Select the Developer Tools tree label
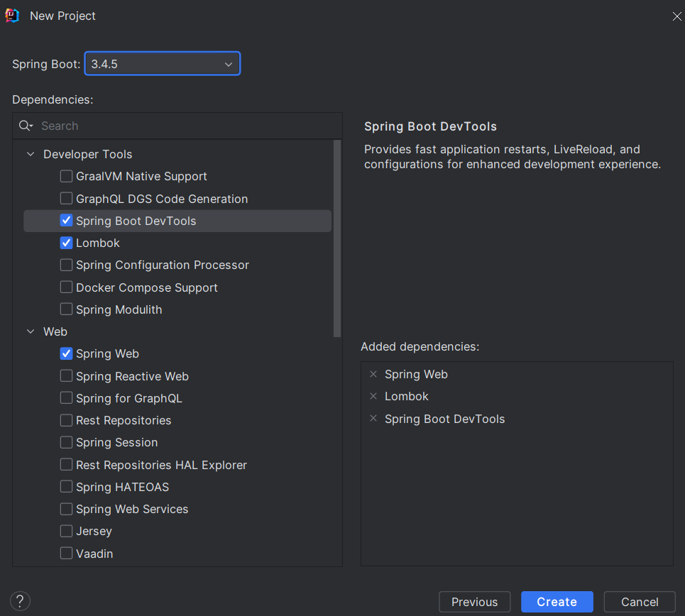Screen dimensions: 685x616 point(87,154)
